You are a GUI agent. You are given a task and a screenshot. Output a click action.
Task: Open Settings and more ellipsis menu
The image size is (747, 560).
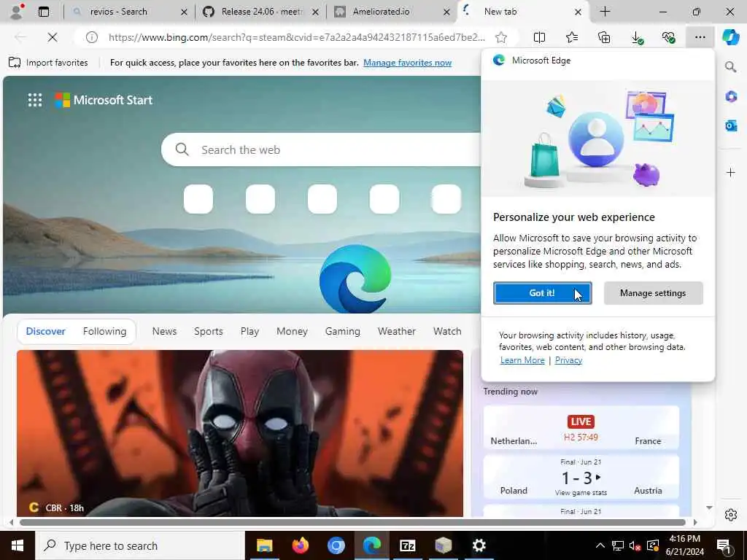click(x=700, y=37)
